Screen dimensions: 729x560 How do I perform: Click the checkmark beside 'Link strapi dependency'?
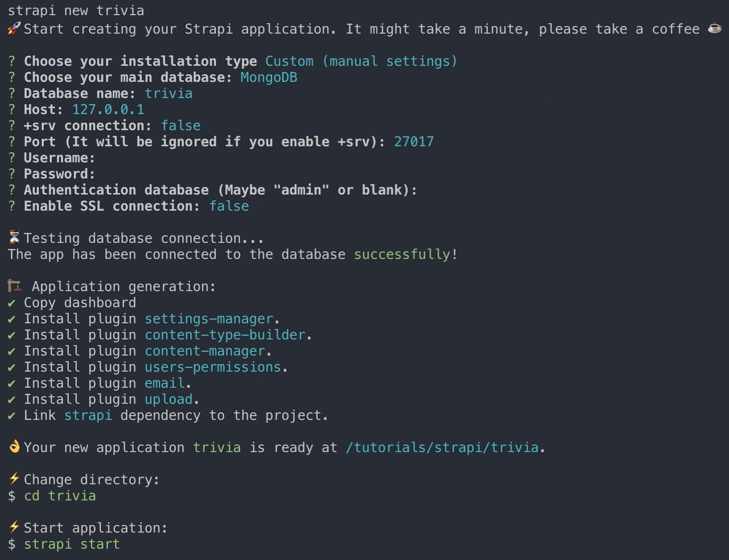pyautogui.click(x=12, y=416)
